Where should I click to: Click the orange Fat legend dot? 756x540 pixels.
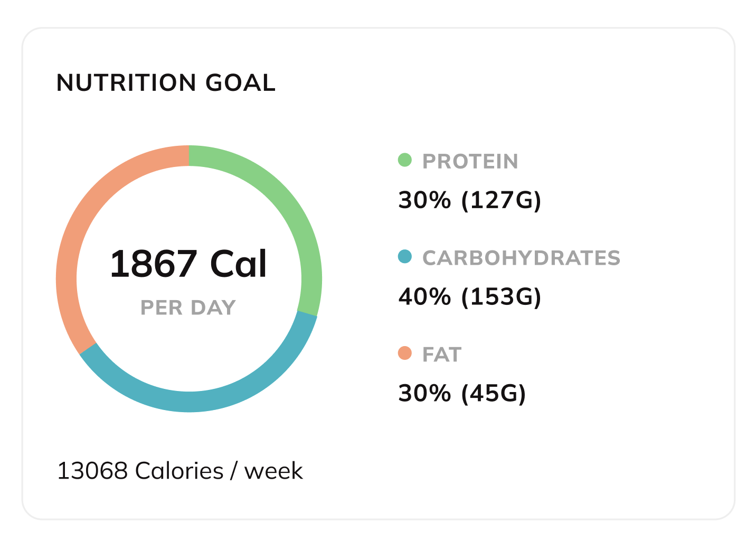coord(404,353)
